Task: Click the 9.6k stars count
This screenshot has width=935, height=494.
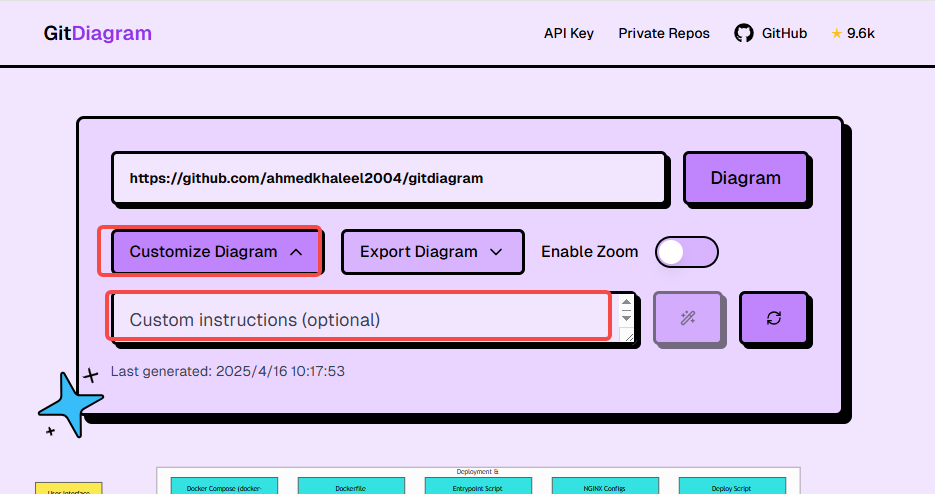Action: (860, 33)
